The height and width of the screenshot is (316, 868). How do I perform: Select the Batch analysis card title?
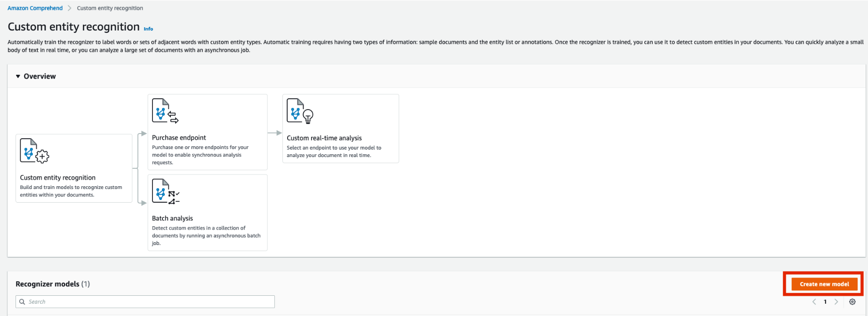pyautogui.click(x=172, y=218)
